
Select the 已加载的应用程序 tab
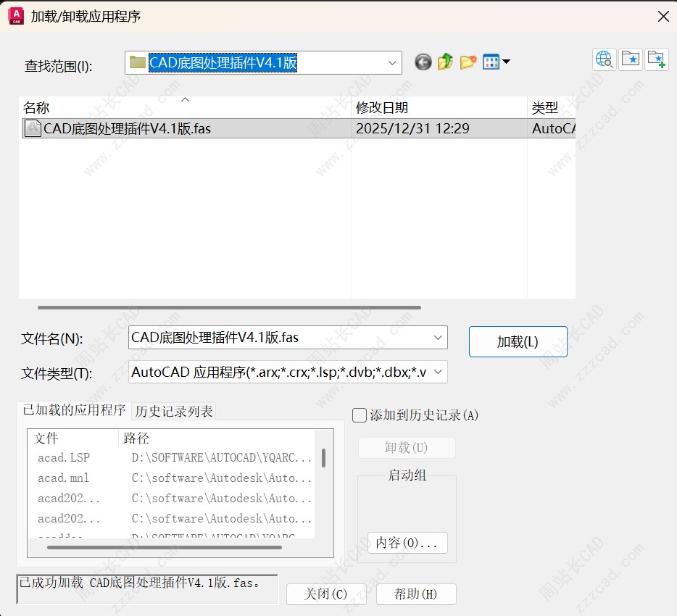(74, 410)
